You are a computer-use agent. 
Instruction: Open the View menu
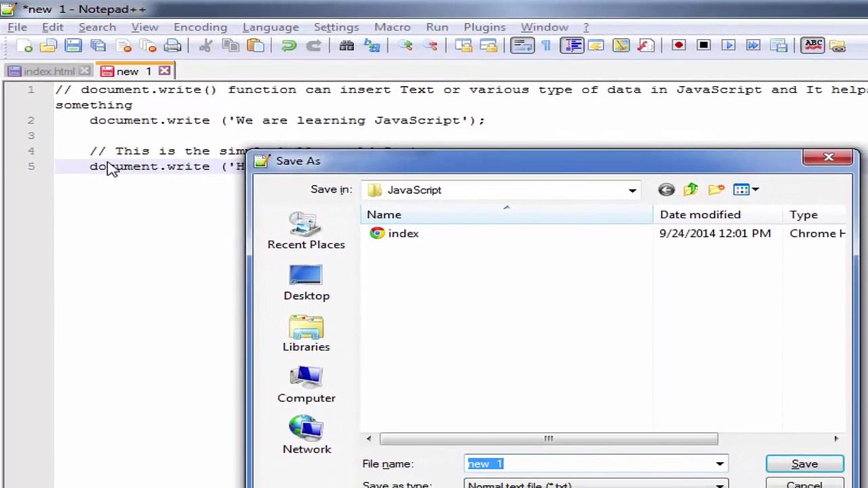(144, 27)
